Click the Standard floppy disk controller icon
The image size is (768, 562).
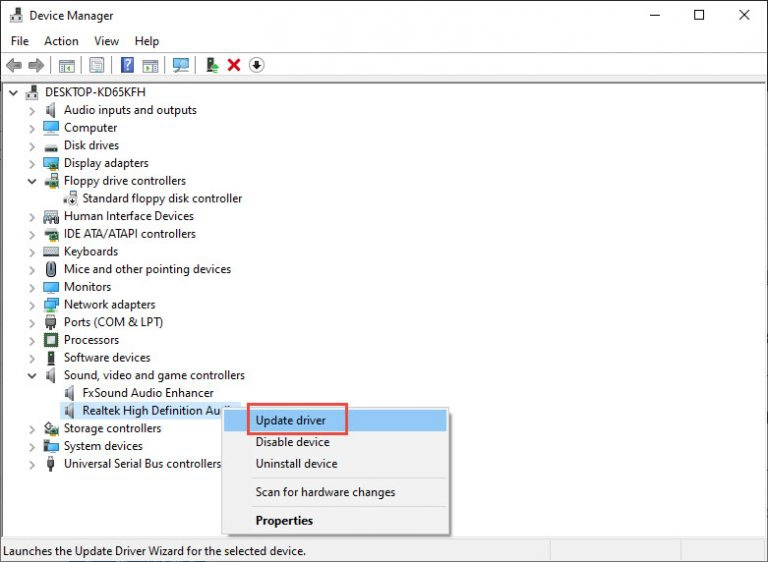pos(70,198)
